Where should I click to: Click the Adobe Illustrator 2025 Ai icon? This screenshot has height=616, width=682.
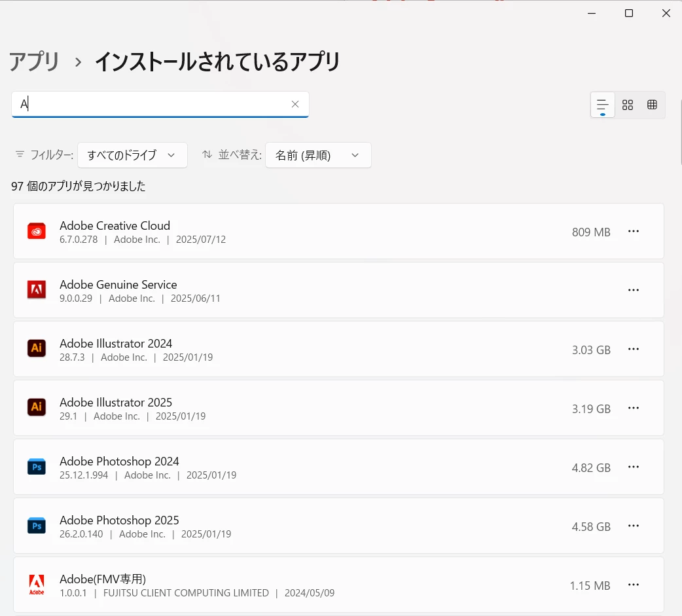37,408
